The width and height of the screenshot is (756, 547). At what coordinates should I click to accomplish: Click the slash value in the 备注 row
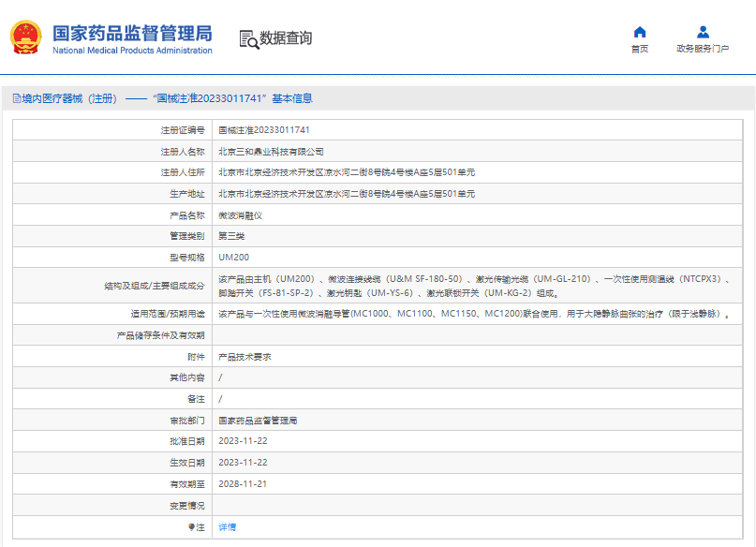(x=220, y=399)
